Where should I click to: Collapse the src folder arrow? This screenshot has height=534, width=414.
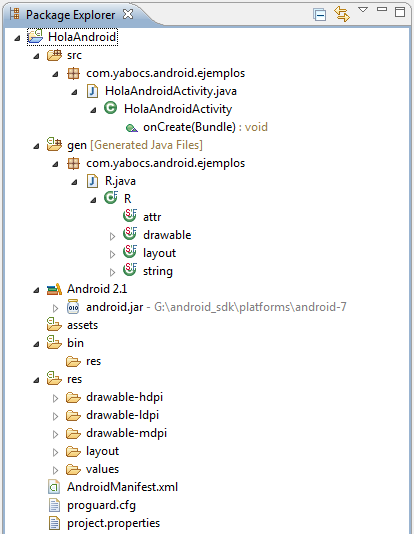tap(36, 57)
